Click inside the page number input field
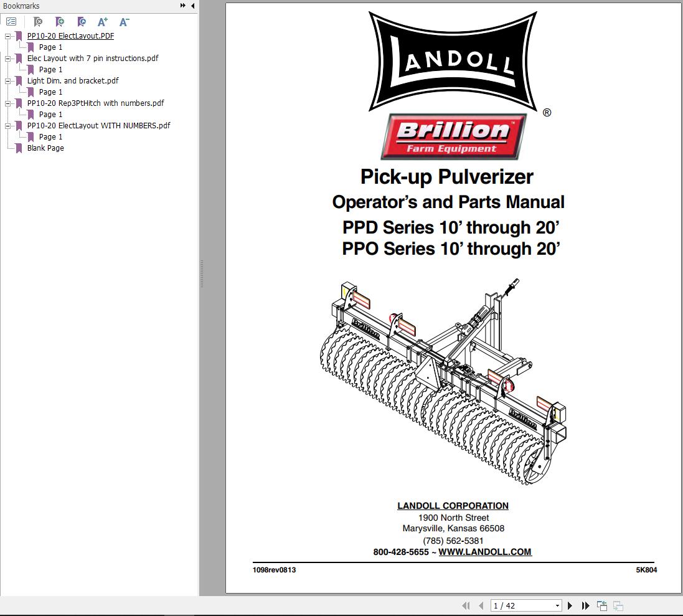The image size is (683, 616). click(x=523, y=605)
